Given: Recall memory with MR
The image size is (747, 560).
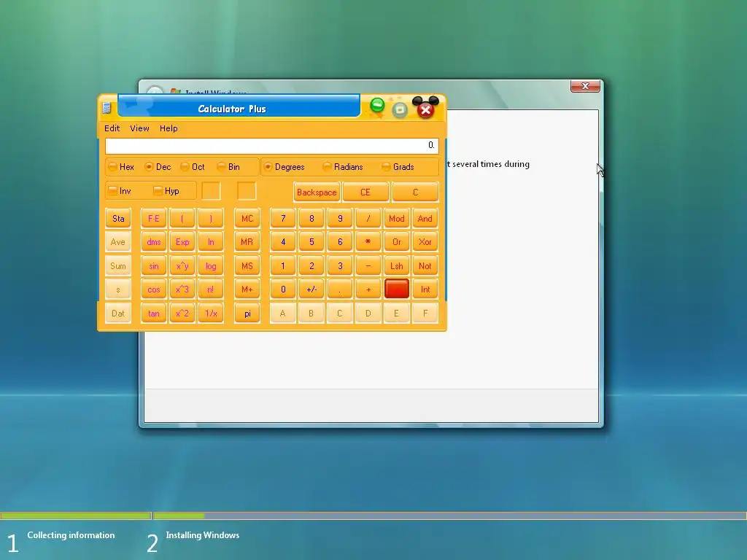Looking at the screenshot, I should pyautogui.click(x=247, y=242).
